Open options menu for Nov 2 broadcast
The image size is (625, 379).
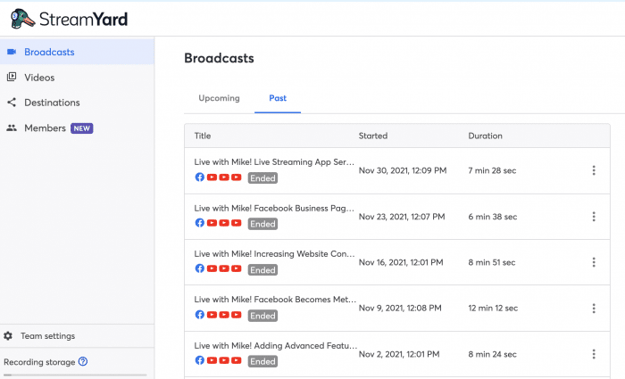click(x=594, y=354)
